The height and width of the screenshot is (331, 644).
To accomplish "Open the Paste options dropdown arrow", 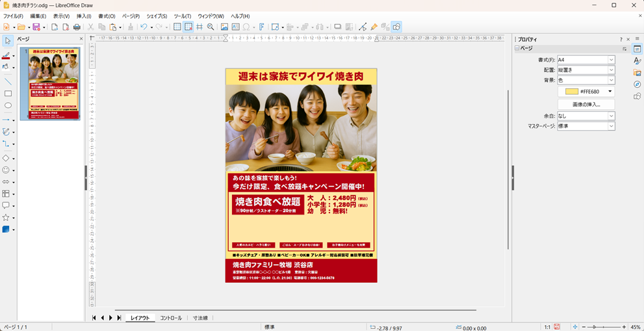I will tap(120, 27).
